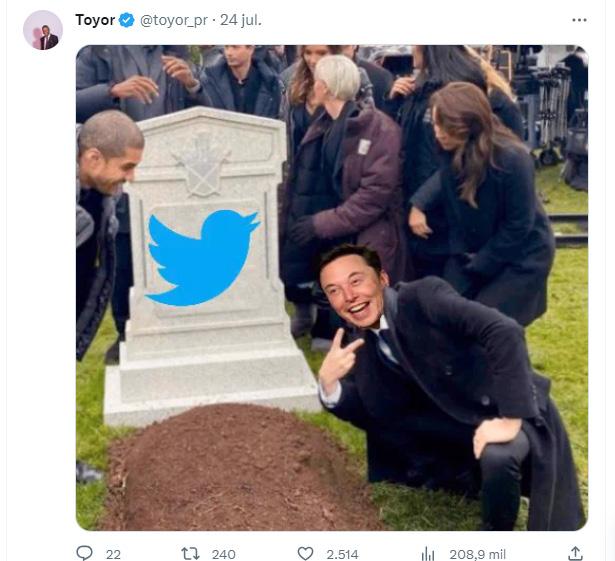This screenshot has width=615, height=561.
Task: Click the blue Twitter bird on the tombstone
Action: [x=202, y=257]
